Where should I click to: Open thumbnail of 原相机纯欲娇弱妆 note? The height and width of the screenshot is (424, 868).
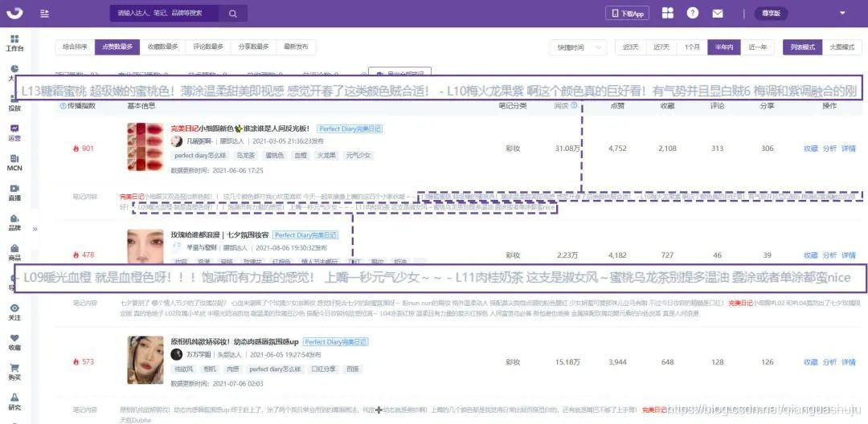(x=145, y=361)
